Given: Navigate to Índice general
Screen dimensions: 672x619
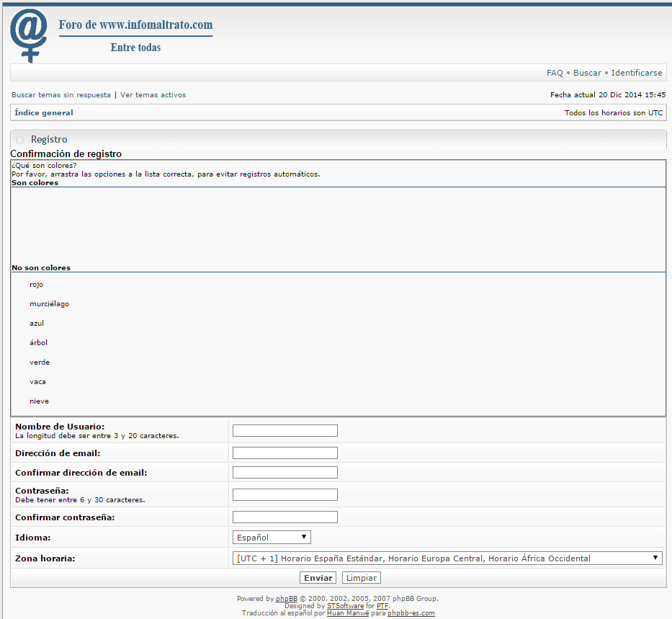Looking at the screenshot, I should tap(44, 112).
